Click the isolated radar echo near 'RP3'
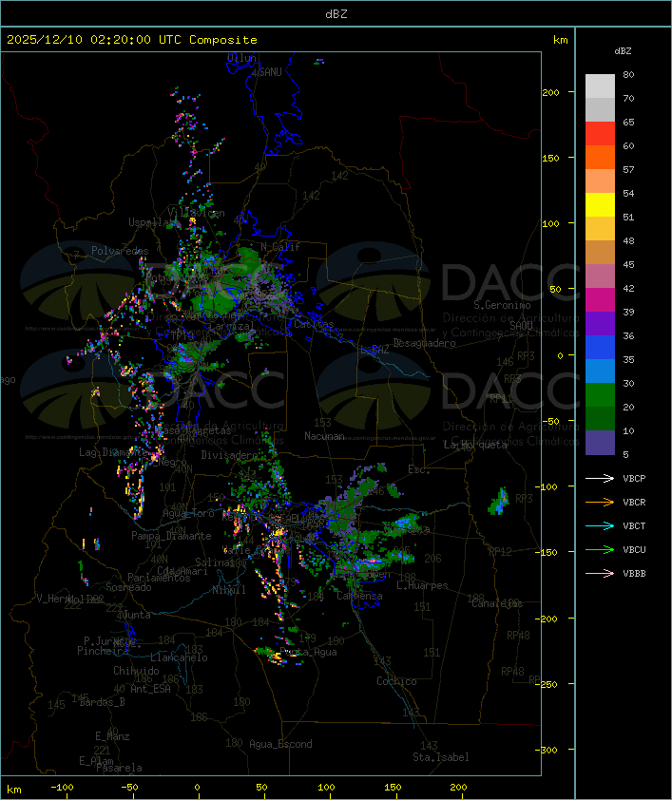The width and height of the screenshot is (672, 800). pos(499,501)
